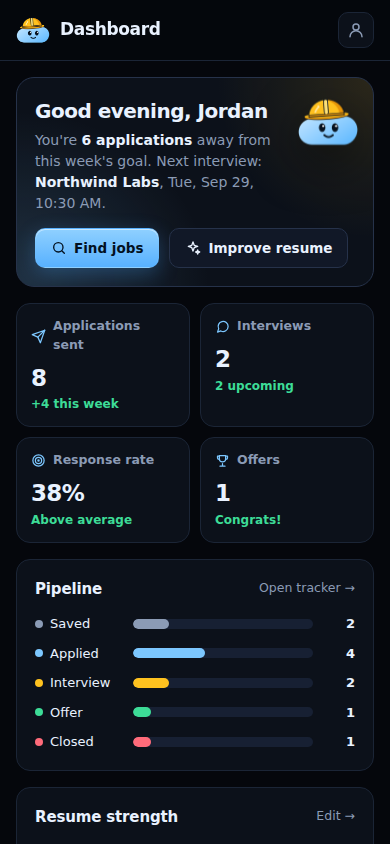Click the 'Congrats!' text
This screenshot has height=844, width=390.
click(248, 520)
